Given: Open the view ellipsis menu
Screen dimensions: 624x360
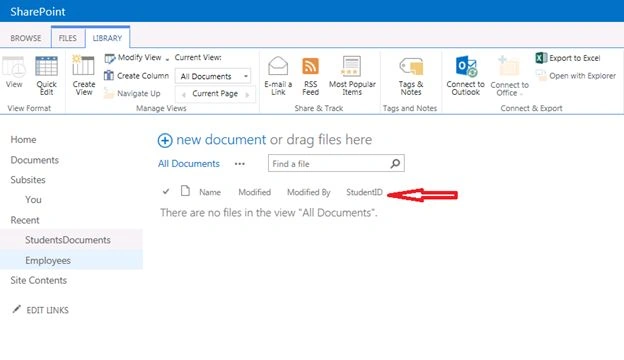Looking at the screenshot, I should click(240, 164).
